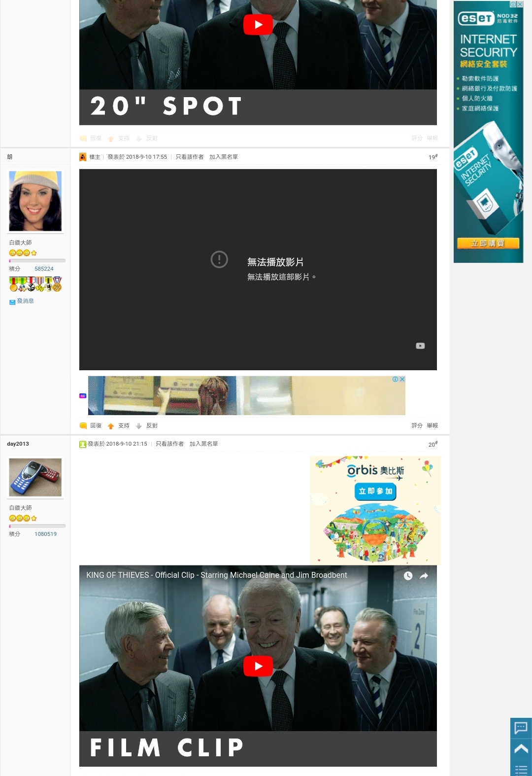Click 只看該作者 in post 20 header
The image size is (532, 776).
pyautogui.click(x=170, y=444)
